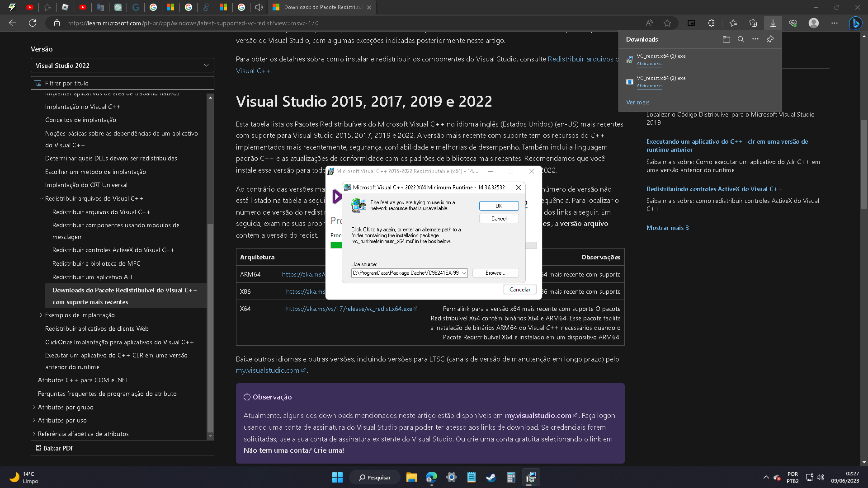The height and width of the screenshot is (488, 868).
Task: Focus the Filtrar por título field
Action: pyautogui.click(x=123, y=83)
